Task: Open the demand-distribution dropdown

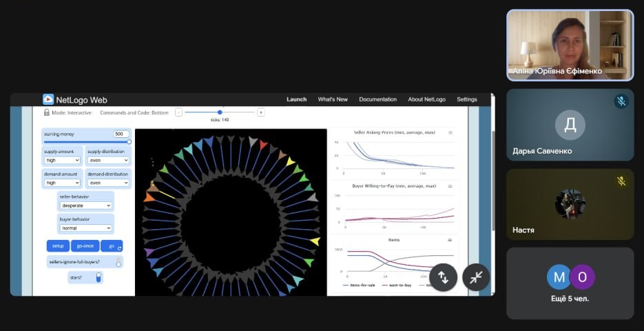Action: pyautogui.click(x=108, y=183)
